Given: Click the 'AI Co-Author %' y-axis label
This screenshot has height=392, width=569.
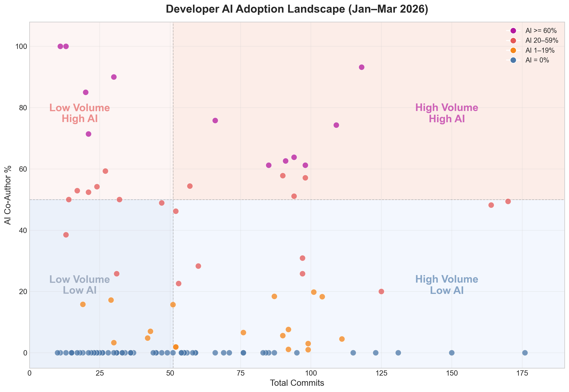Looking at the screenshot, I should (x=8, y=195).
